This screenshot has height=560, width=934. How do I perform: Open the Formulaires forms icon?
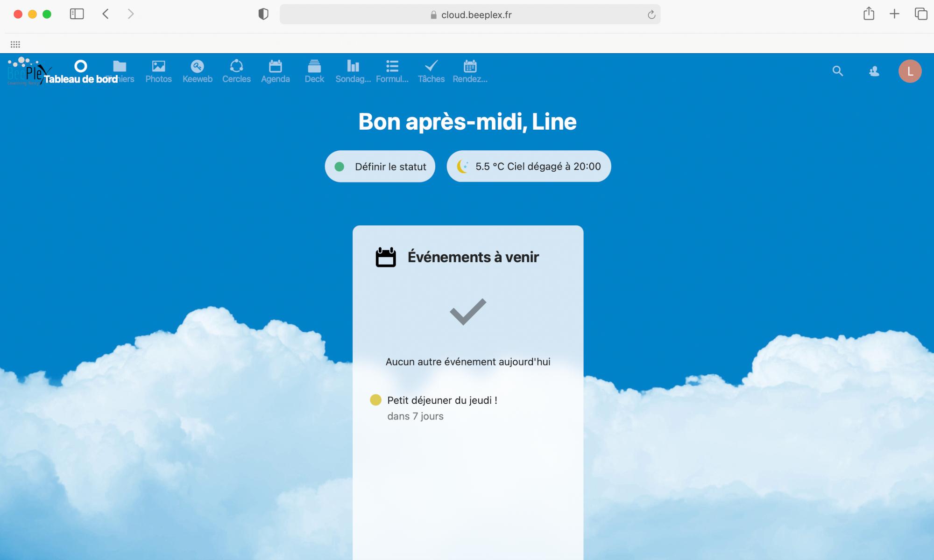(392, 71)
